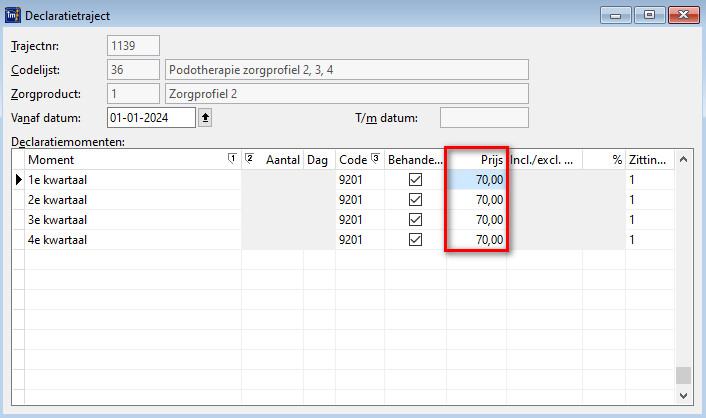Toggle the 4e kwartaal Behandeld checkbox
The image size is (706, 418).
point(415,240)
